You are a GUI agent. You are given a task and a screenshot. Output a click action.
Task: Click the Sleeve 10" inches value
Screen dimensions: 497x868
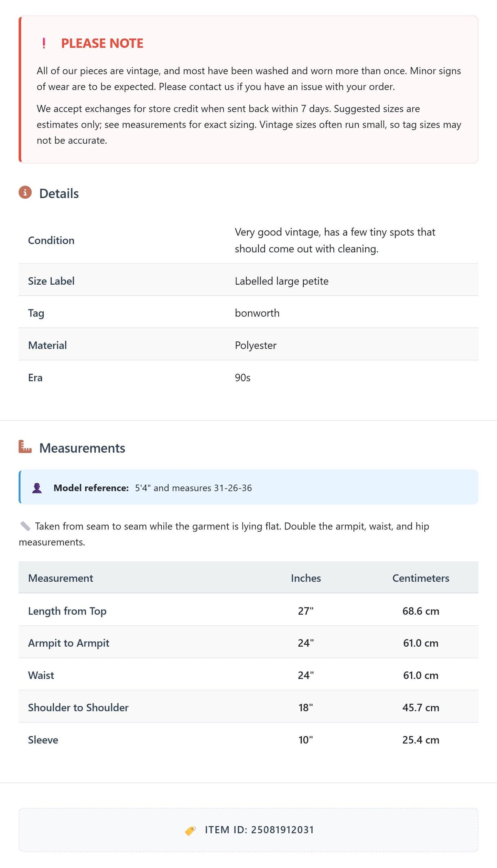306,740
